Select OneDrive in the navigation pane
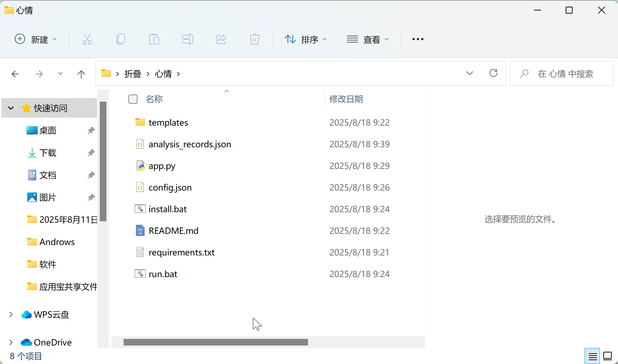Viewport: 618px width, 364px height. tap(53, 342)
